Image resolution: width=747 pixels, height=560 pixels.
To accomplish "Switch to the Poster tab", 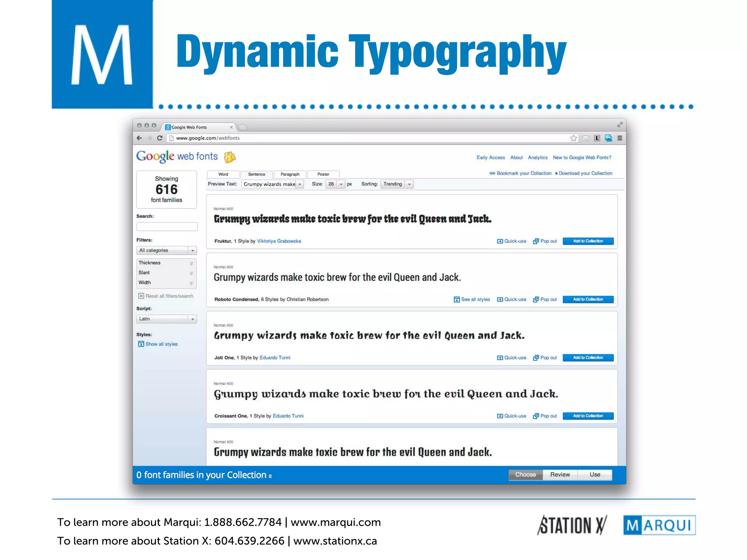I will click(323, 174).
